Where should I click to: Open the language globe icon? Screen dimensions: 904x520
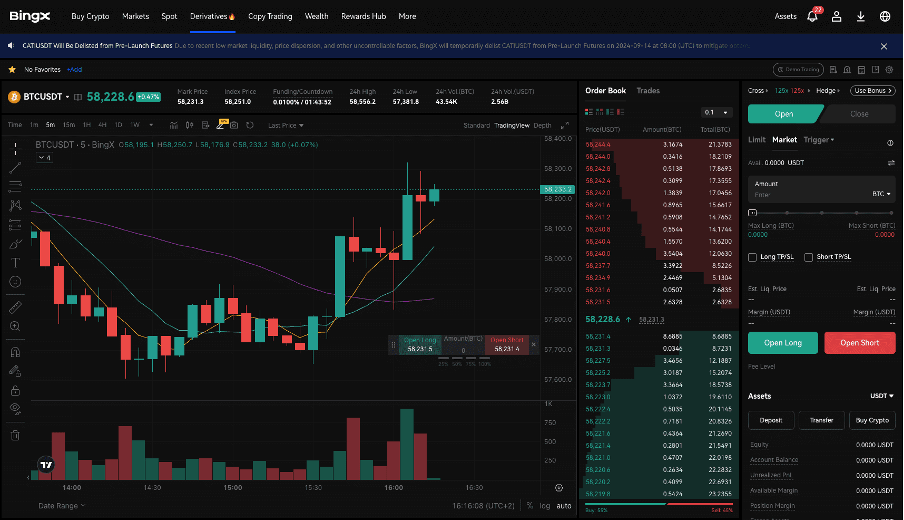tap(885, 16)
